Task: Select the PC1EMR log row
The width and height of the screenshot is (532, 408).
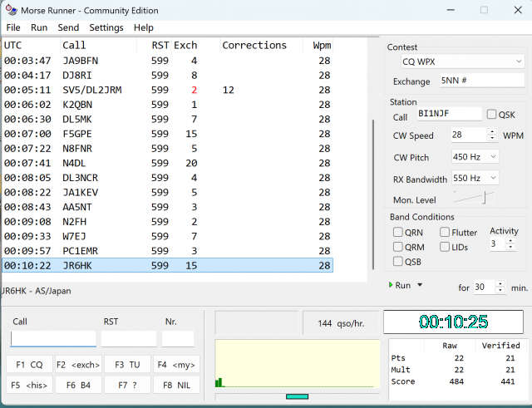Action: coord(168,251)
